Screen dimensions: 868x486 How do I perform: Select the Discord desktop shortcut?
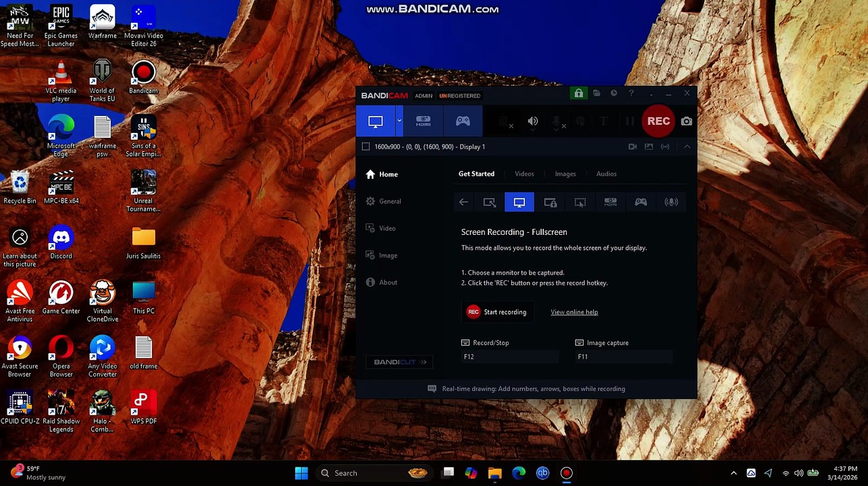pos(61,243)
